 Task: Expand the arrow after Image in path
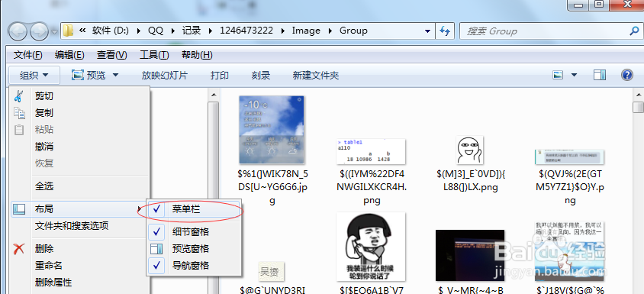click(330, 31)
